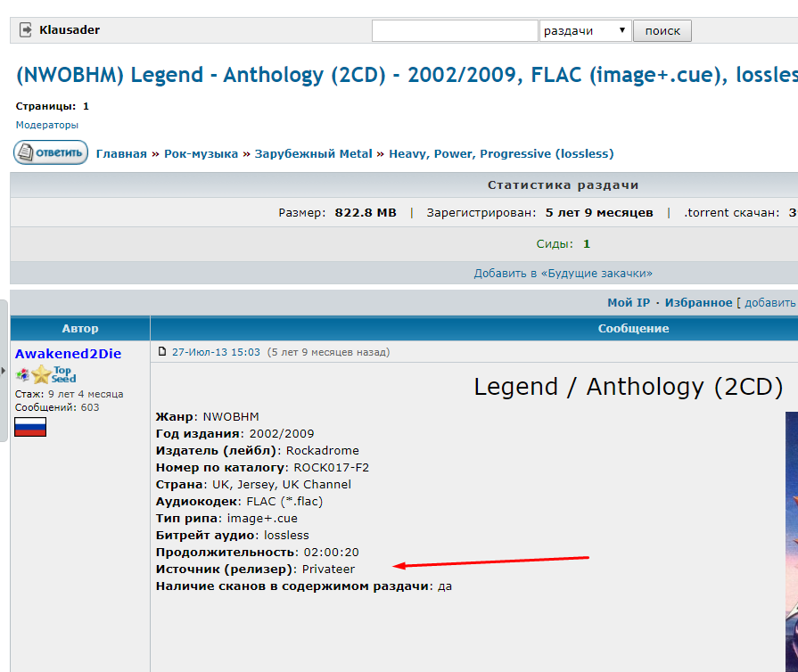798x672 pixels.
Task: Open the Модераторы link
Action: (x=47, y=125)
